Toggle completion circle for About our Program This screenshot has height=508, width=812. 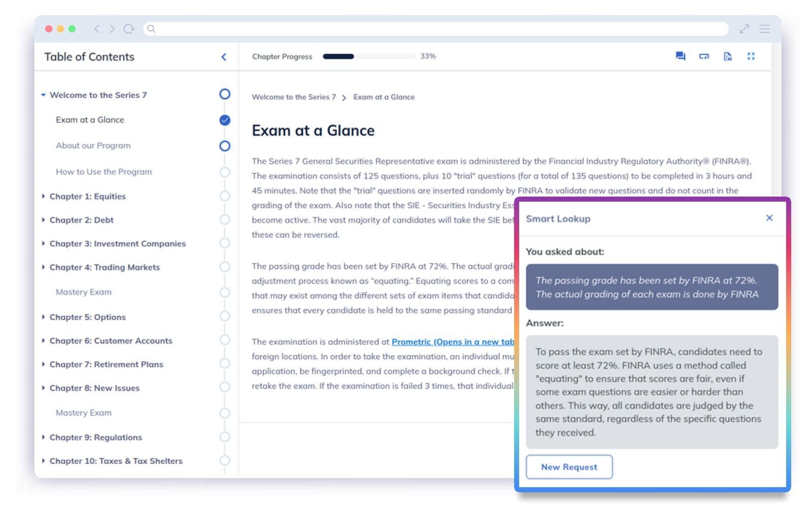coord(224,146)
